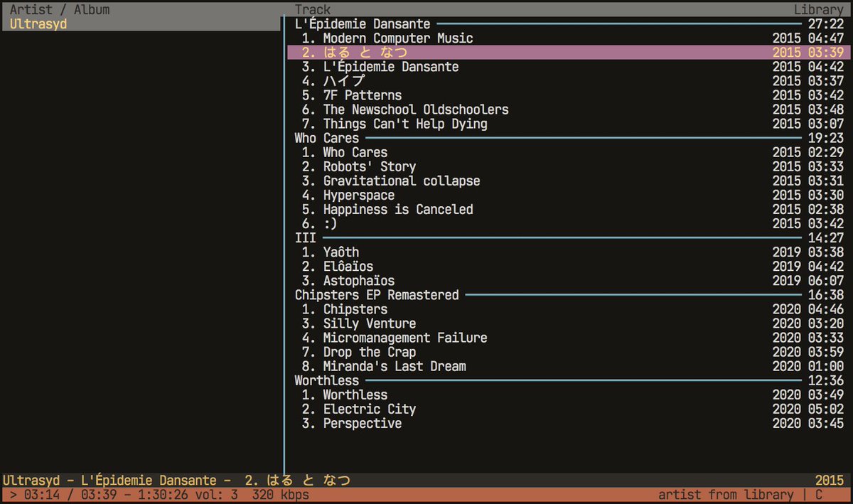This screenshot has height=504, width=853.
Task: Click album duration 12:36
Action: (x=826, y=380)
